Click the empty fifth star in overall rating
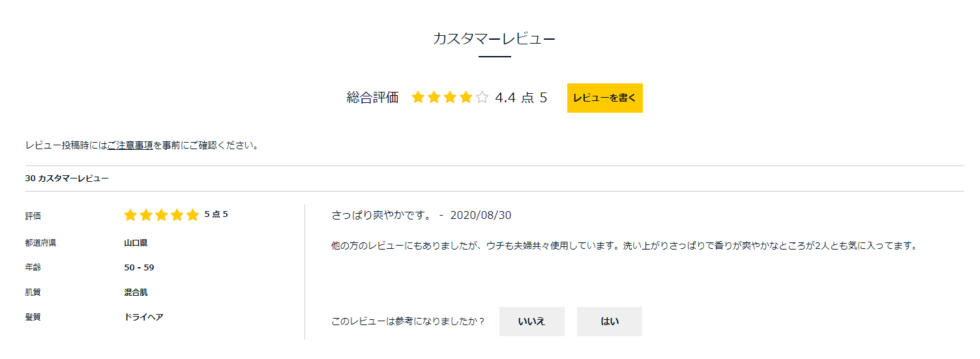The height and width of the screenshot is (359, 980). 482,98
